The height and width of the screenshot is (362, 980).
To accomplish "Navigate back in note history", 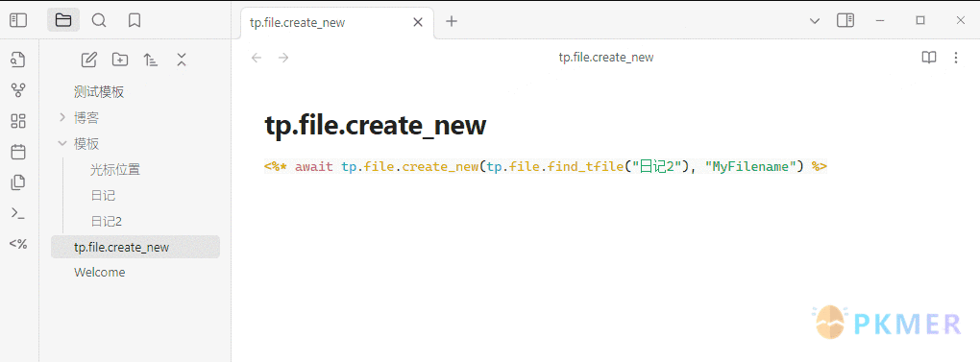I will point(257,58).
